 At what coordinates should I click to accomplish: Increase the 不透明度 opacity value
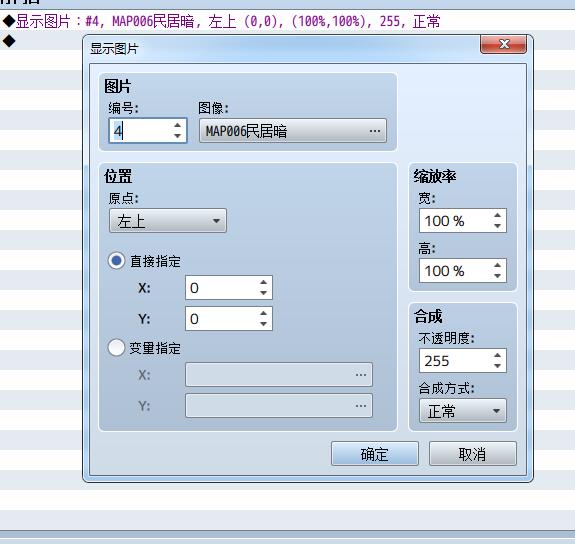497,355
